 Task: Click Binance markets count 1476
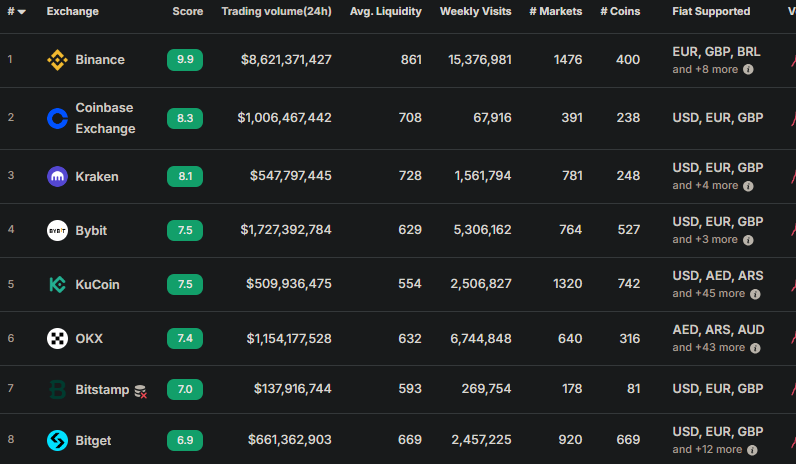(568, 60)
